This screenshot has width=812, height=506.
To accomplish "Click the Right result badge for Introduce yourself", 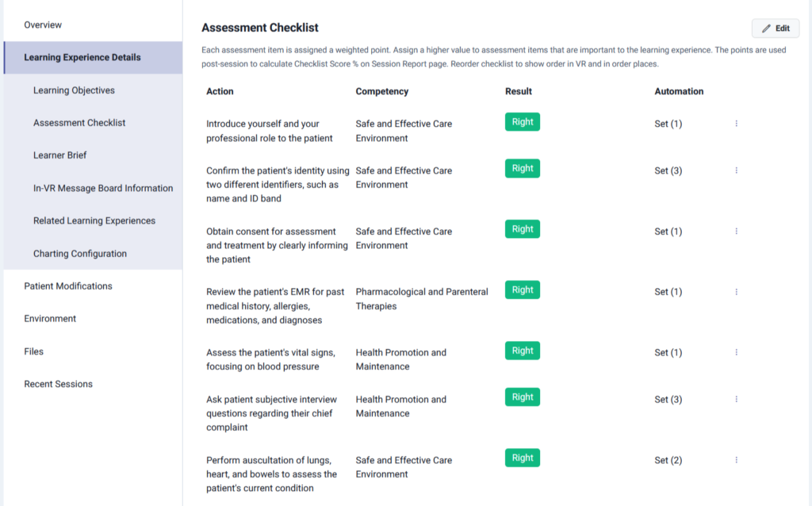I will click(x=523, y=122).
